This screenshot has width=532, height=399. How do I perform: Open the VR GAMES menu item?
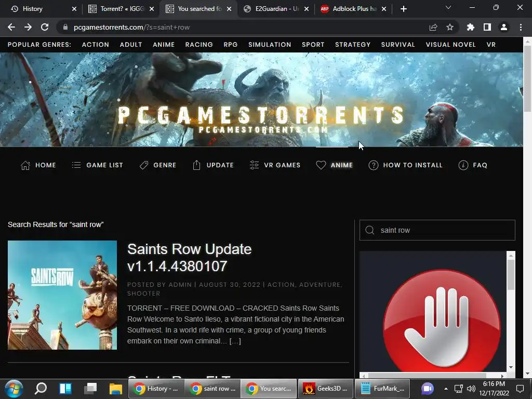point(275,165)
